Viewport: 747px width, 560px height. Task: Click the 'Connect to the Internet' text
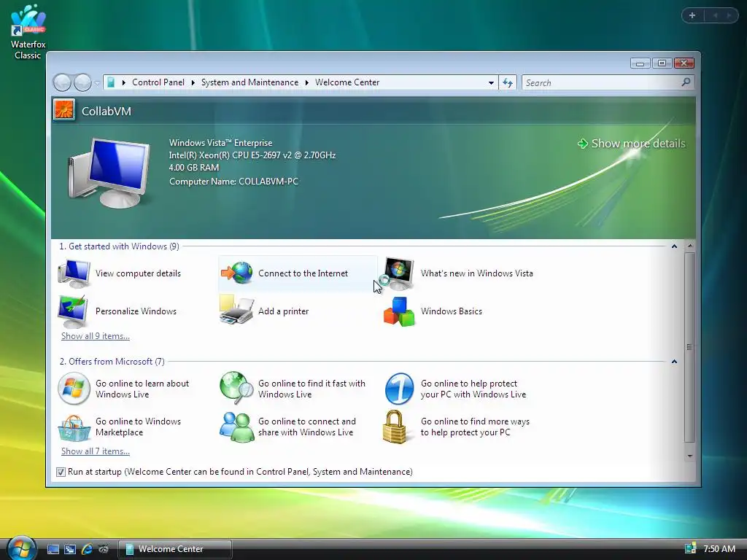click(303, 273)
